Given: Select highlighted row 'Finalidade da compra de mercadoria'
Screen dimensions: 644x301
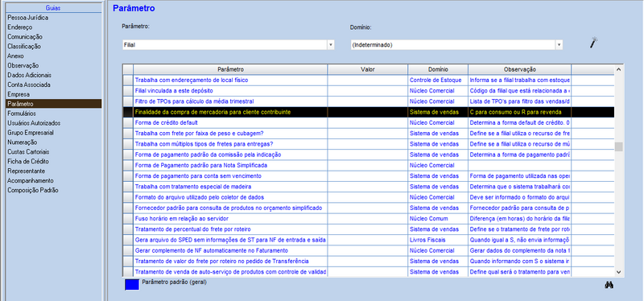Looking at the screenshot, I should point(369,112).
